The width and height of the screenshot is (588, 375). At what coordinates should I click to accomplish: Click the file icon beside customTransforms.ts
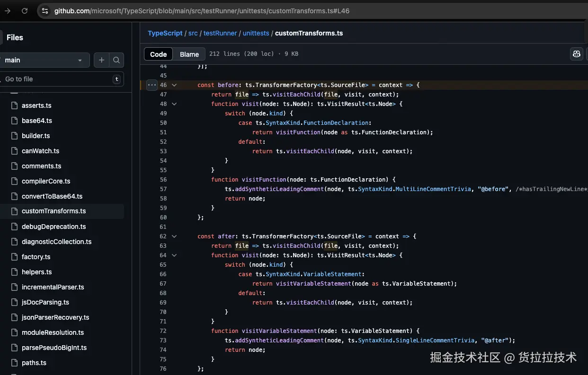click(14, 211)
